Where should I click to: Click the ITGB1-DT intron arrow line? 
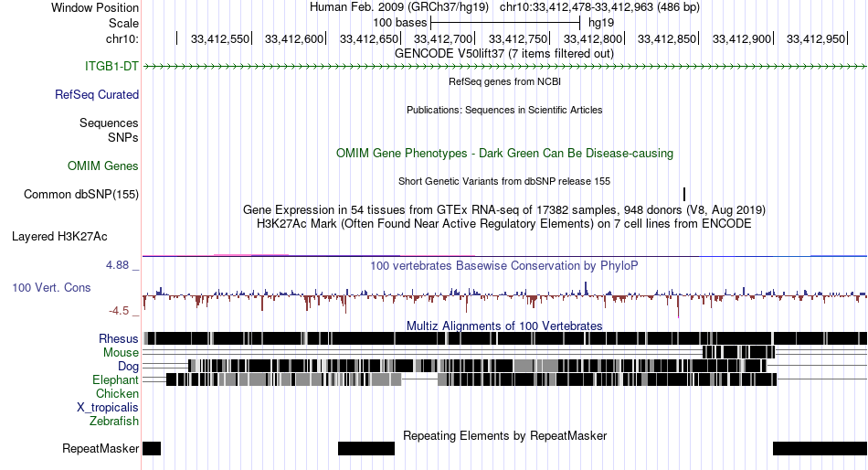click(x=505, y=66)
